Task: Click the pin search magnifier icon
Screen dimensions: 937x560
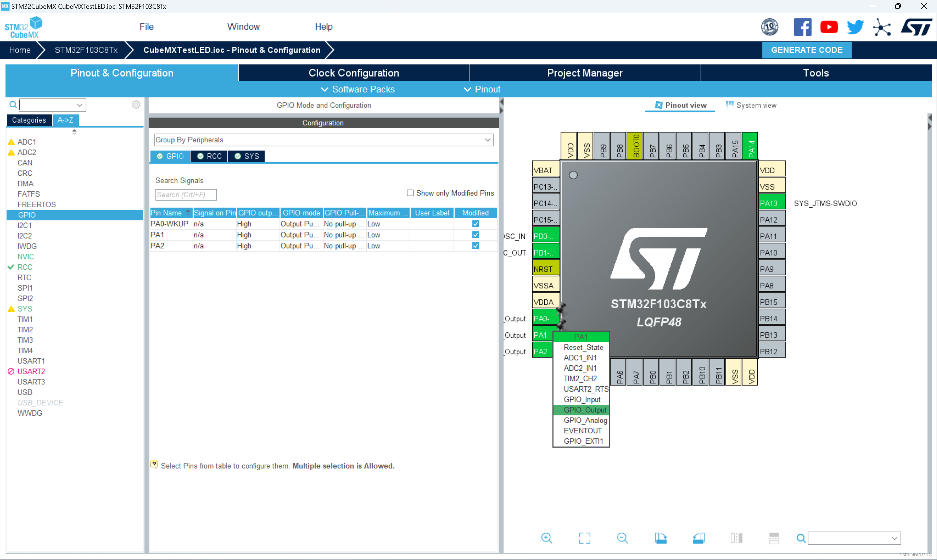Action: click(801, 538)
